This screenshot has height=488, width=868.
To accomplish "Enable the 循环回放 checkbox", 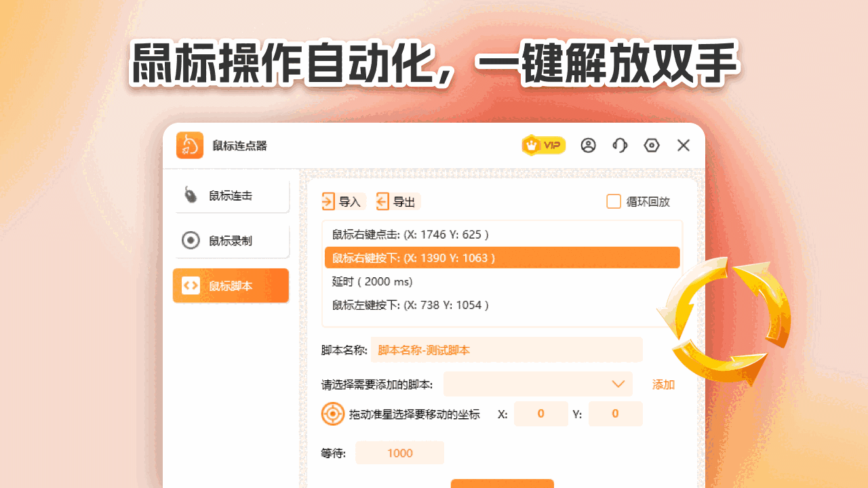I will [614, 201].
